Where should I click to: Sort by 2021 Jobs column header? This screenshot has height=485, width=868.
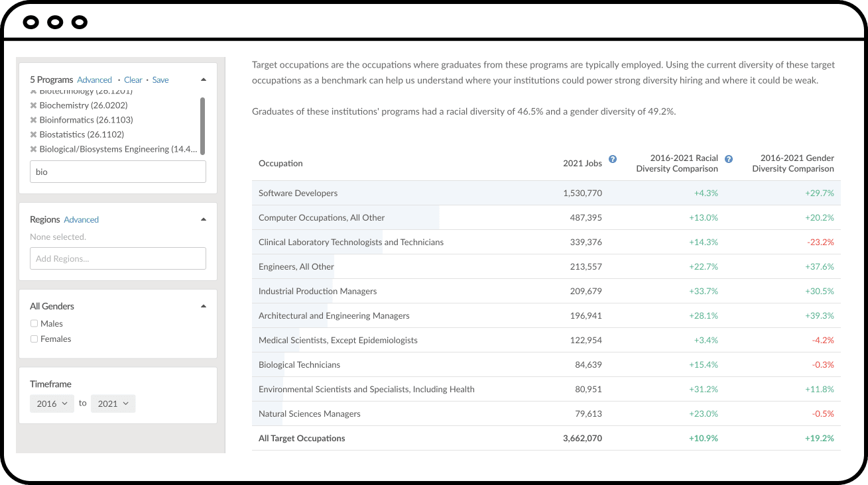click(582, 163)
